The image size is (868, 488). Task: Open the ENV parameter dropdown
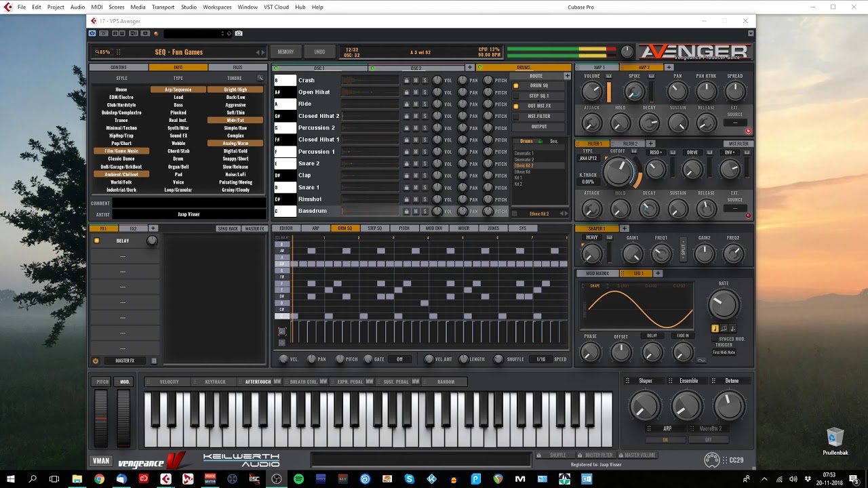pos(730,152)
